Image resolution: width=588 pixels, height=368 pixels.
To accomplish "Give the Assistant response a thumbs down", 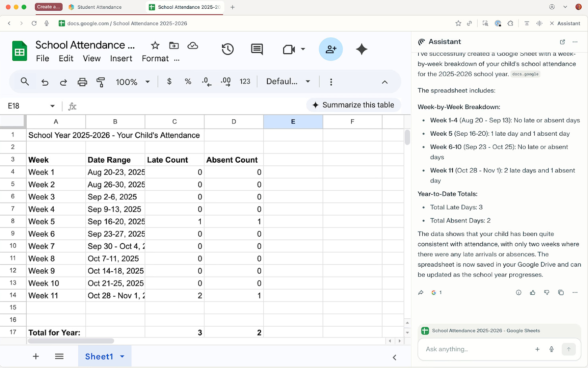I will [x=547, y=292].
